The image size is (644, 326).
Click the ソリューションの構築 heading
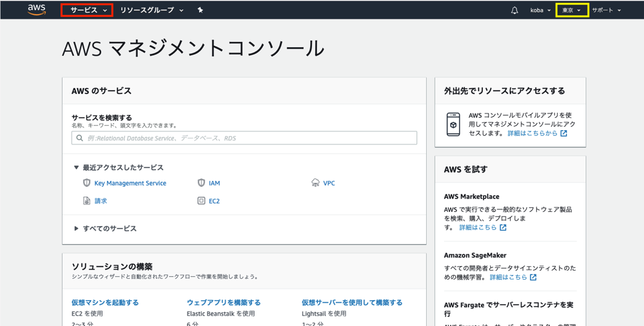pos(112,267)
